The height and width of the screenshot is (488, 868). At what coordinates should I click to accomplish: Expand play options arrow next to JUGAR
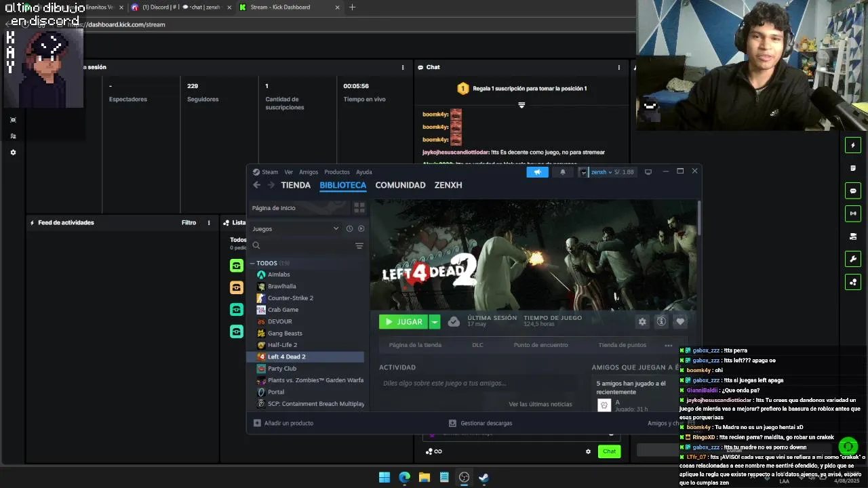435,322
